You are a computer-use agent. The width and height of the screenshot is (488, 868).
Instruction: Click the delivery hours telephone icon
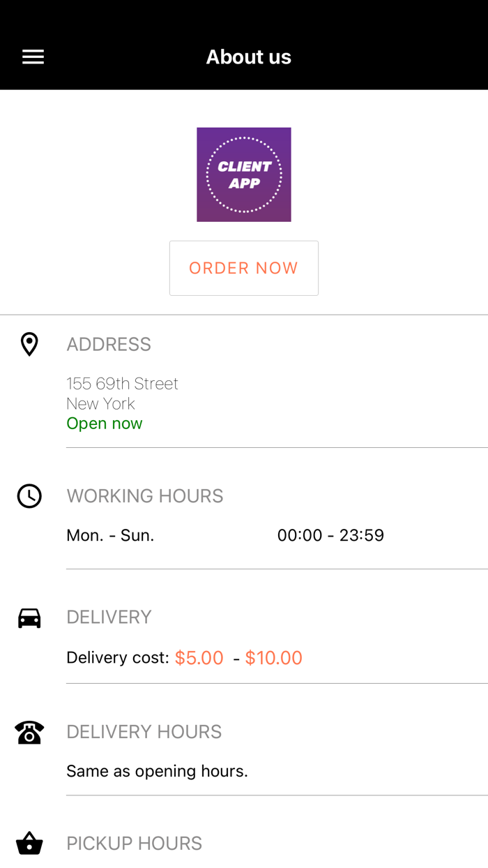(x=29, y=731)
